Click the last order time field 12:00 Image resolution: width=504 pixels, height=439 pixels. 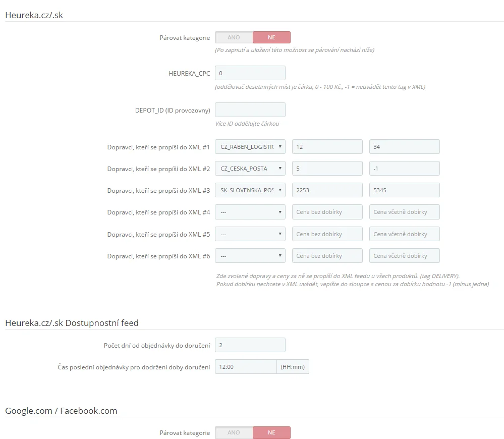[x=246, y=367]
